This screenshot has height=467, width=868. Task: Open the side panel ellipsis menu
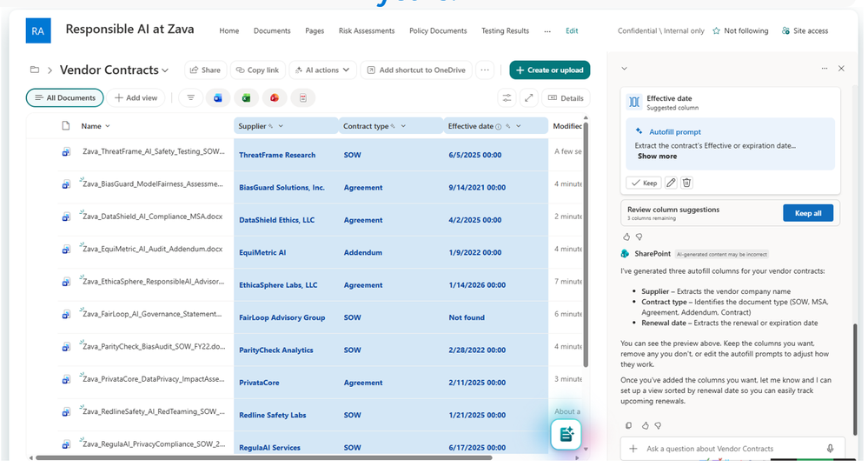coord(825,68)
